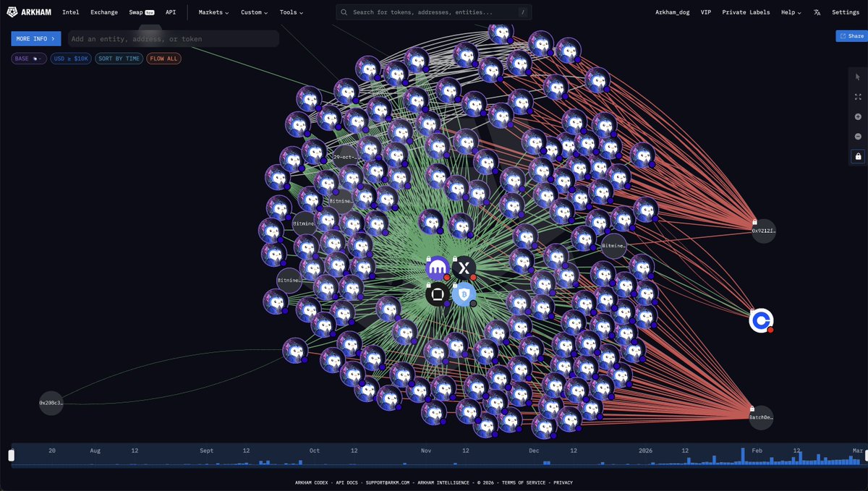Image resolution: width=868 pixels, height=491 pixels.
Task: Open the API menu item
Action: point(171,12)
